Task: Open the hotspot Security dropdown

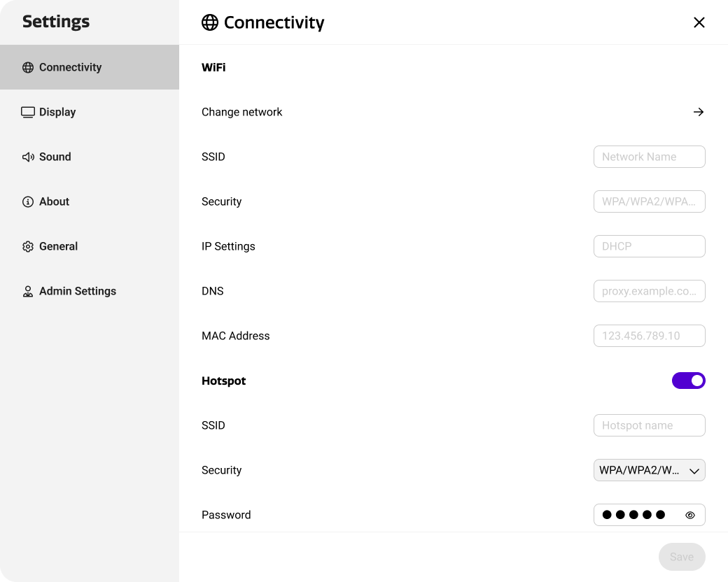Action: point(649,470)
